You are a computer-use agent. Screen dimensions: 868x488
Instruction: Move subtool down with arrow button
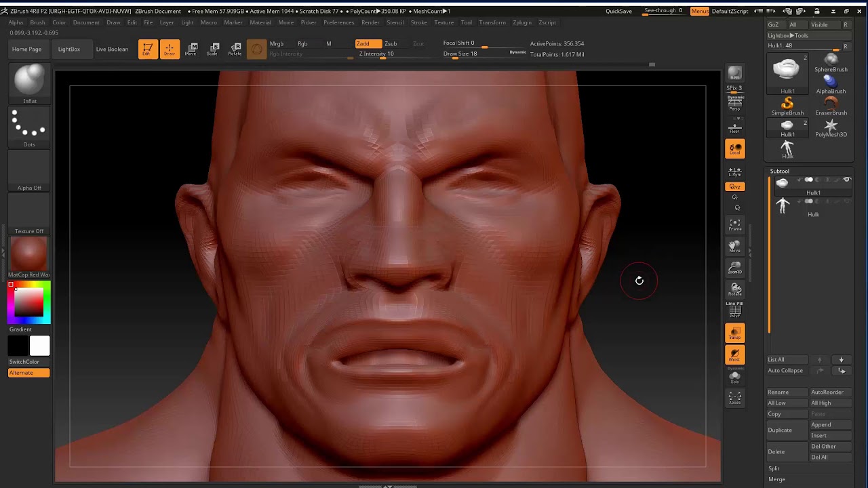(x=842, y=359)
